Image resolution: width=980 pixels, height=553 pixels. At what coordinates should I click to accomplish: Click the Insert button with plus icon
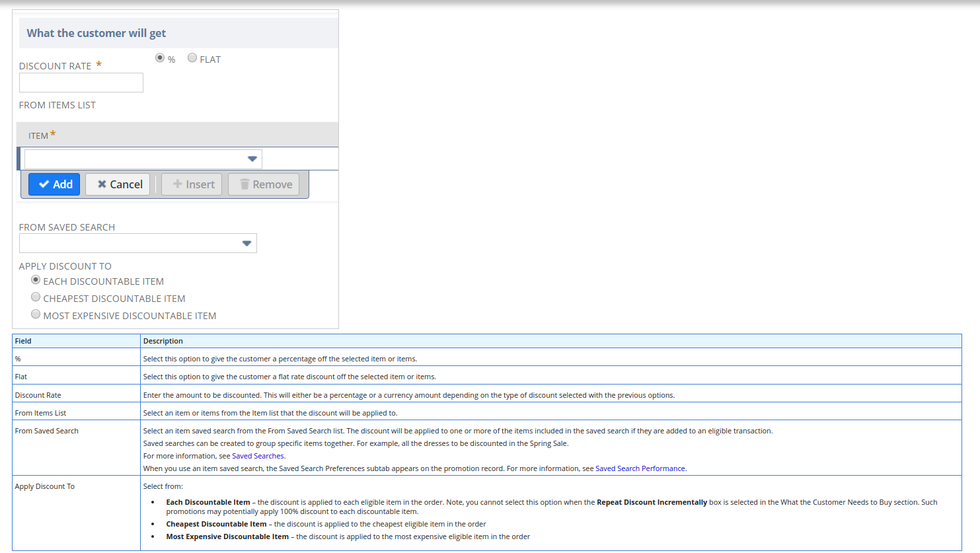pyautogui.click(x=192, y=184)
